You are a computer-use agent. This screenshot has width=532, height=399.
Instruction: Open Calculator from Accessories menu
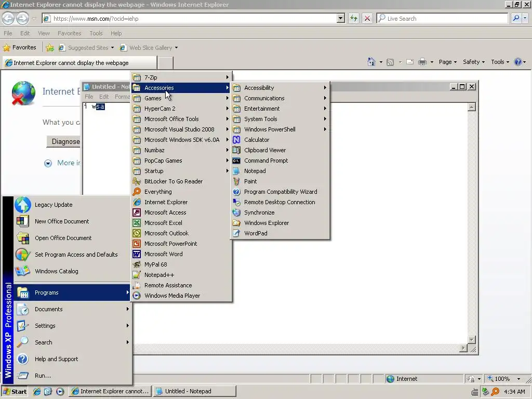[x=280, y=140]
